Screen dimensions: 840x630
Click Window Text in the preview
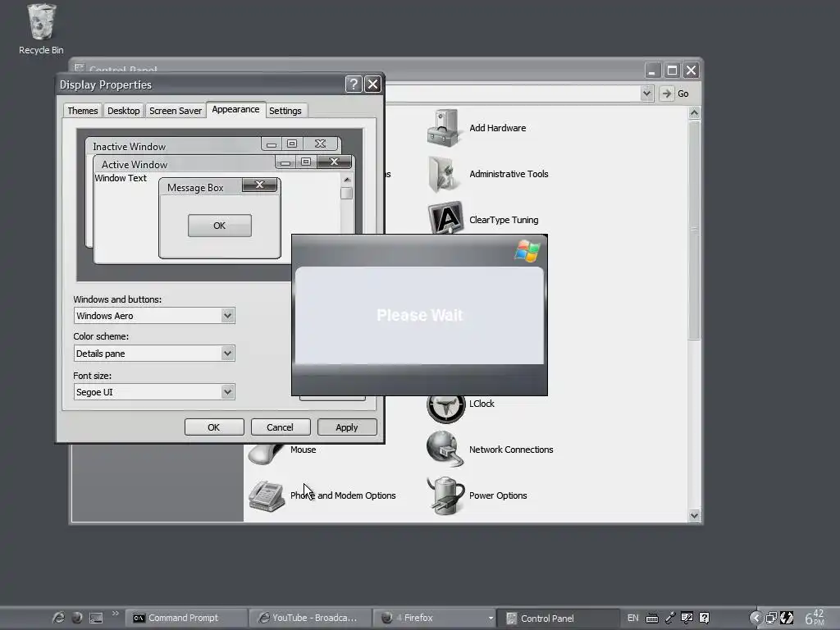(121, 178)
